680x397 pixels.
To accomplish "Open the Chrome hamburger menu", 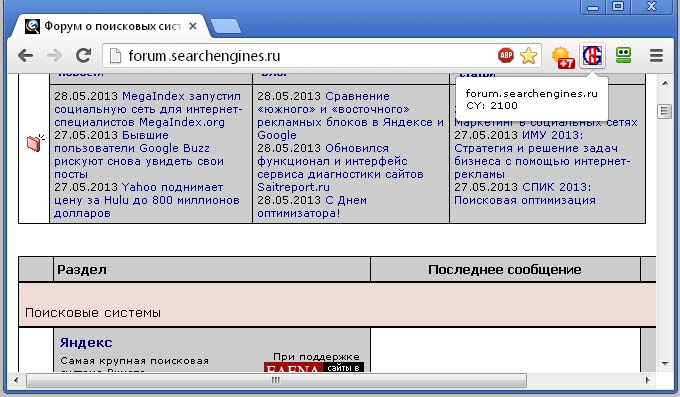I will pyautogui.click(x=656, y=56).
